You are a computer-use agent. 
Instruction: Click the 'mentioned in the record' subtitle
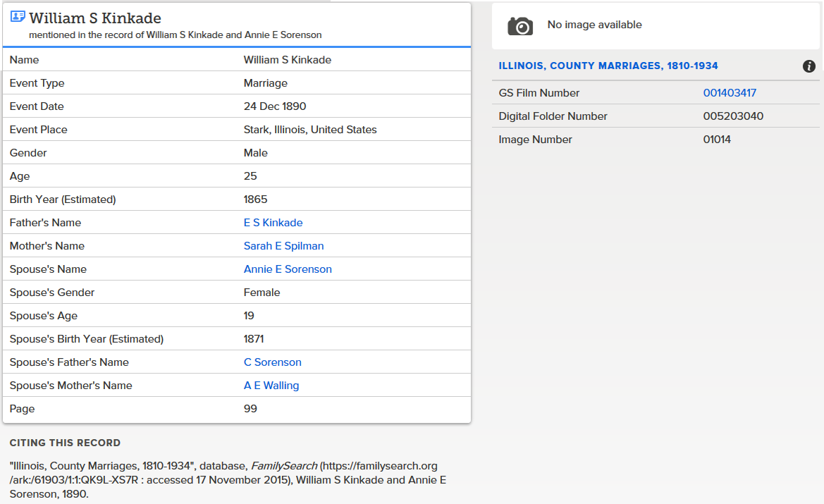pos(175,35)
